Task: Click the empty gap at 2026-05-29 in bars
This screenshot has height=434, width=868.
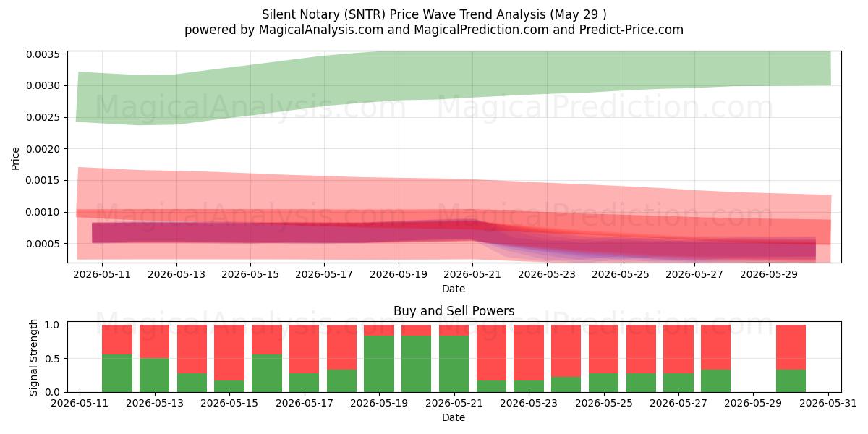Action: (753, 358)
